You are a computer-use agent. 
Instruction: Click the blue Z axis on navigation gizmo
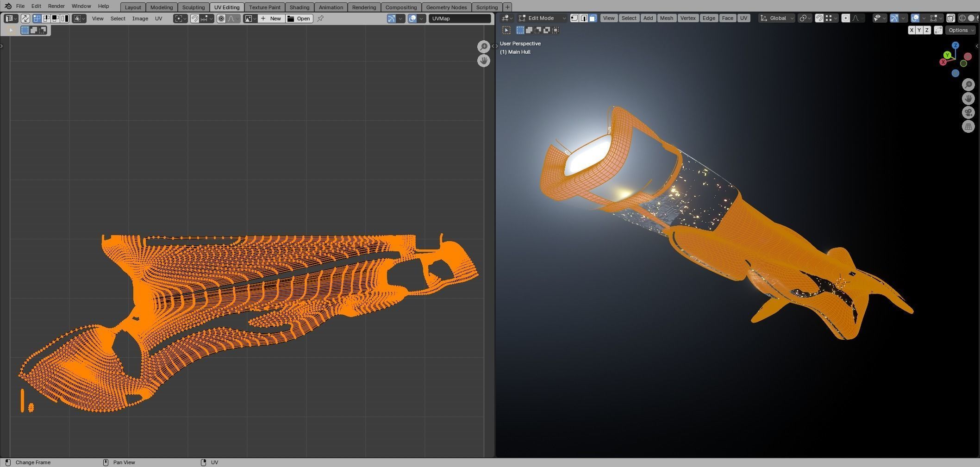(955, 45)
